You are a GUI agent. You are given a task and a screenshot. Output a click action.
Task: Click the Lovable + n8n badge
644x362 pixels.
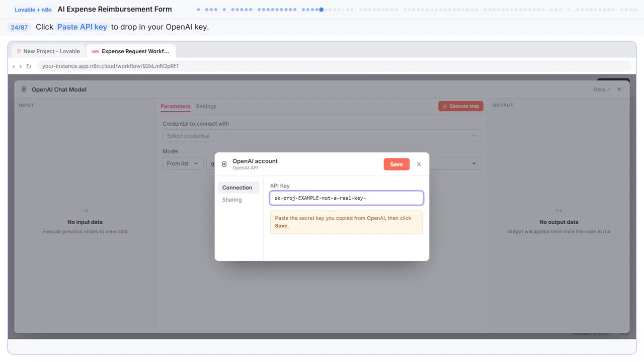click(x=32, y=10)
